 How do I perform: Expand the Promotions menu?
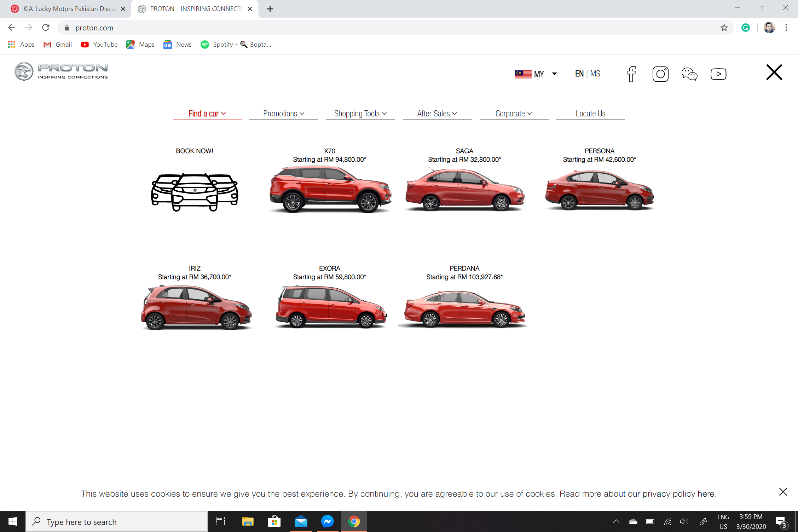tap(284, 114)
